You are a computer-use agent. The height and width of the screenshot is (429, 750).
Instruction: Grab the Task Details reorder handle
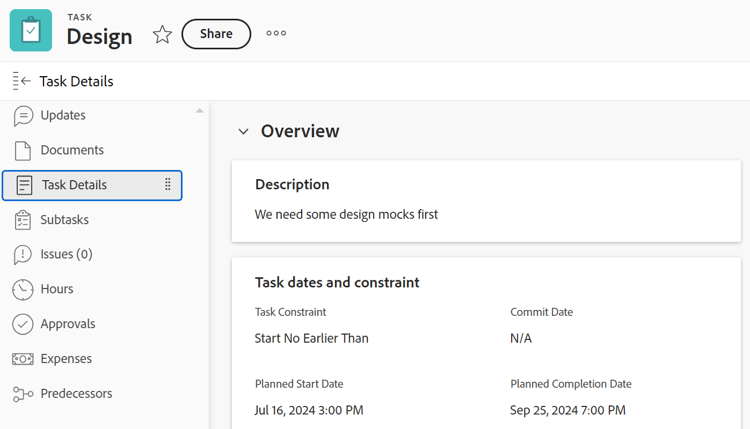(x=168, y=185)
